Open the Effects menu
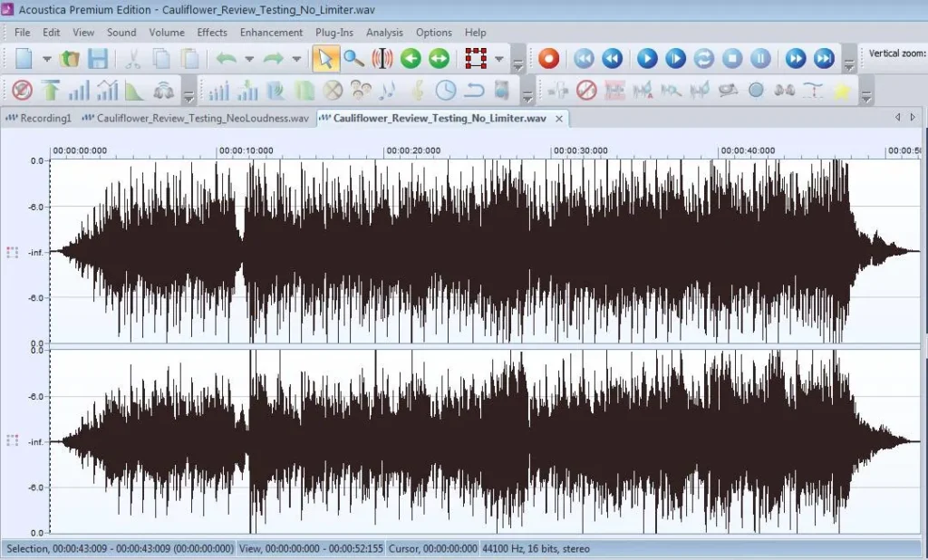 tap(212, 33)
